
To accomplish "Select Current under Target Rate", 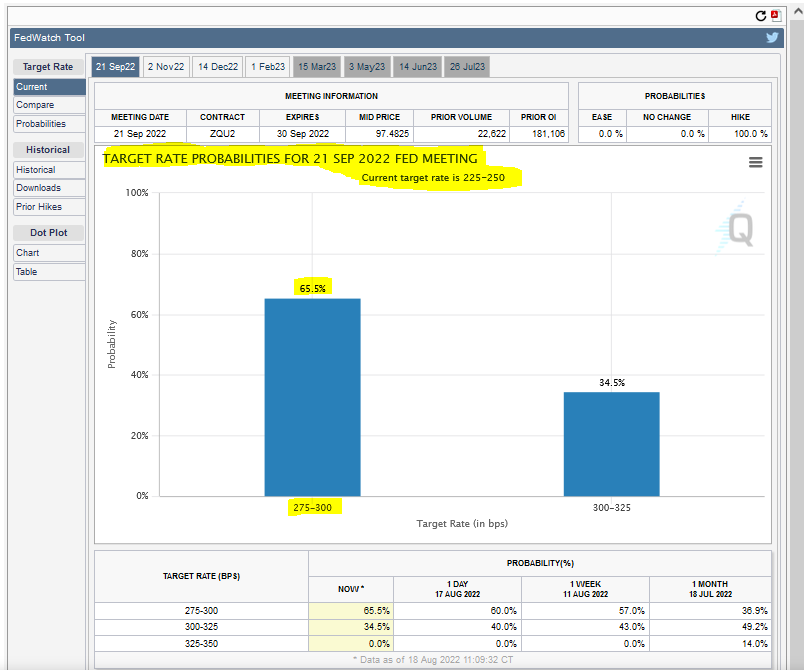I will tap(49, 87).
